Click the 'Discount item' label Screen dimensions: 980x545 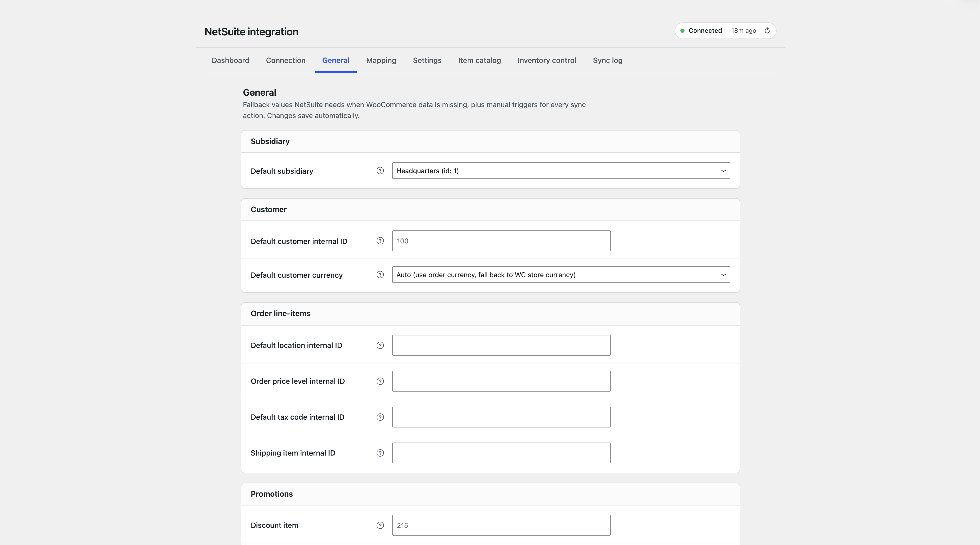[274, 525]
